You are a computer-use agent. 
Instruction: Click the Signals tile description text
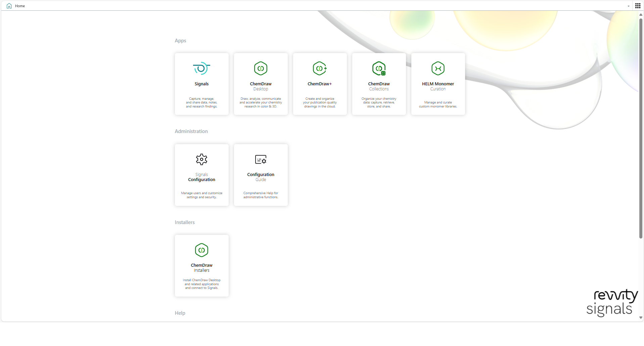click(x=201, y=103)
